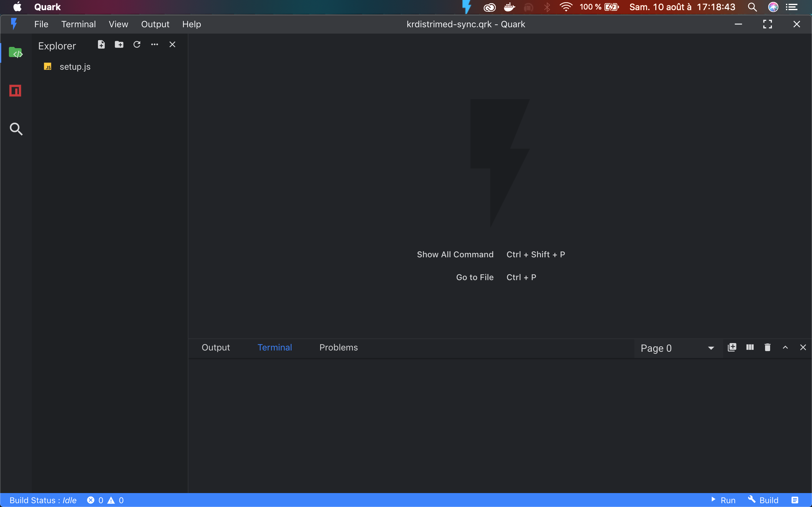Open the Search sidebar icon
812x507 pixels.
pyautogui.click(x=16, y=129)
